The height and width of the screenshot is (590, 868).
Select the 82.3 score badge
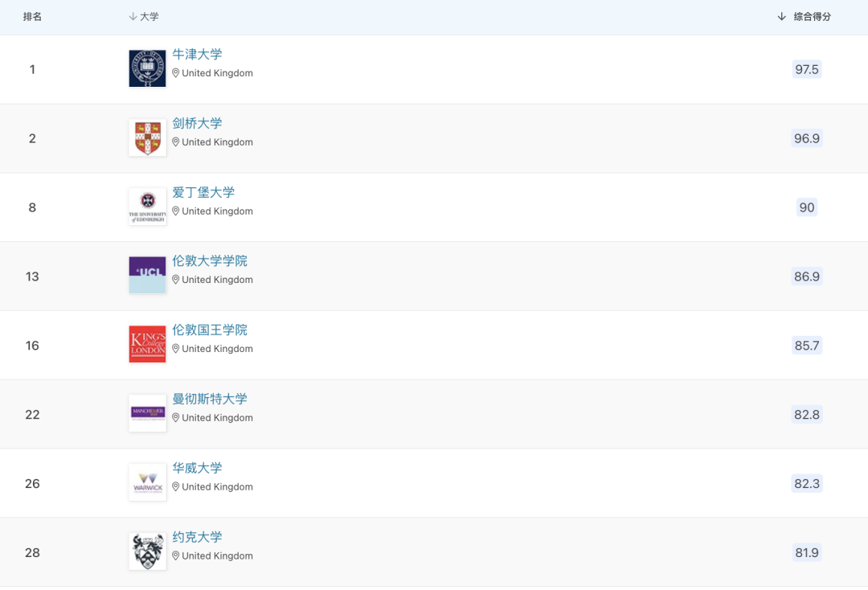(807, 483)
